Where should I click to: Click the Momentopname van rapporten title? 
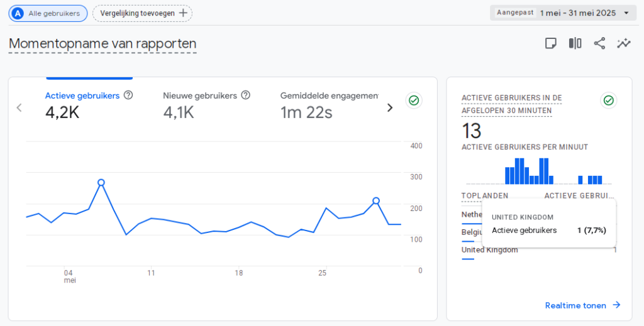coord(103,43)
